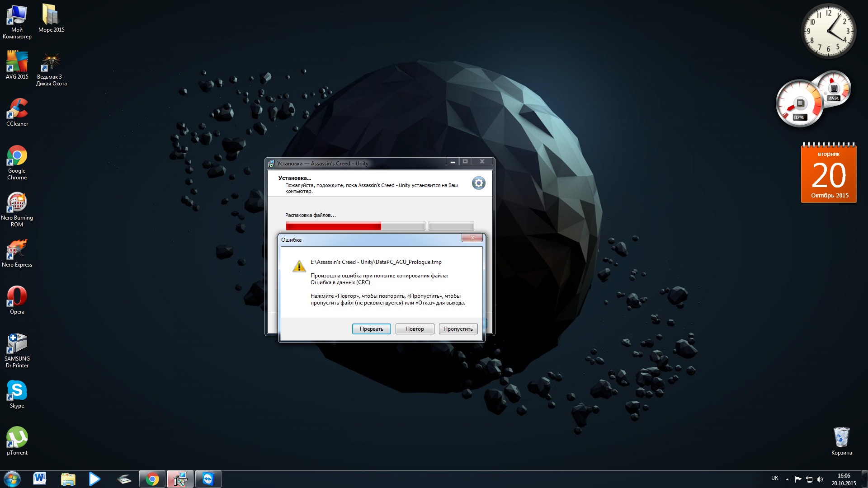Open SAMSUNG Dr.Printer shortcut
Viewport: 868px width, 488px height.
[17, 351]
